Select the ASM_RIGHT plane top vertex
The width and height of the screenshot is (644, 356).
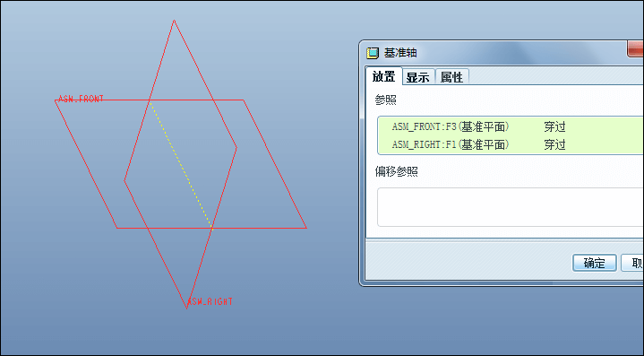tap(174, 20)
